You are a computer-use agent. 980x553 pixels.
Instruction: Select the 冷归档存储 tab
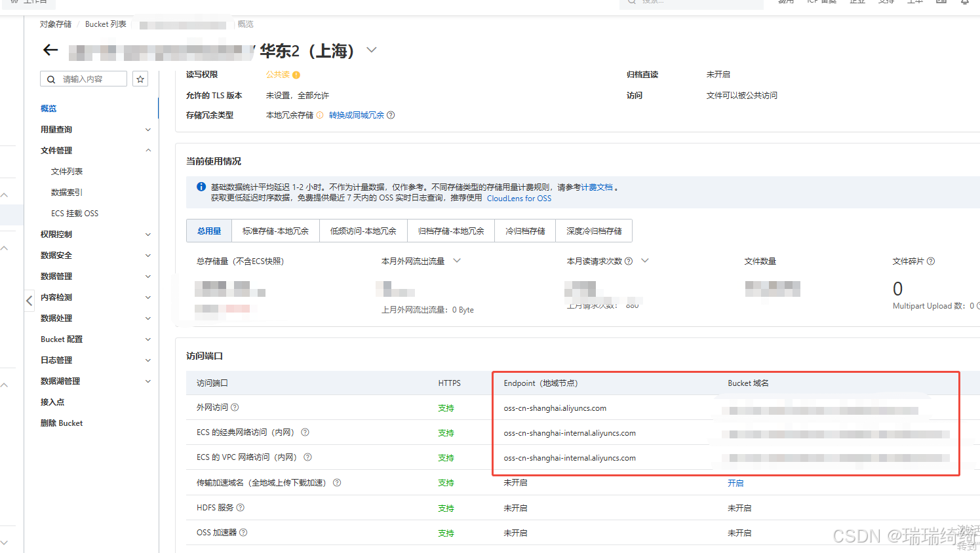[525, 231]
